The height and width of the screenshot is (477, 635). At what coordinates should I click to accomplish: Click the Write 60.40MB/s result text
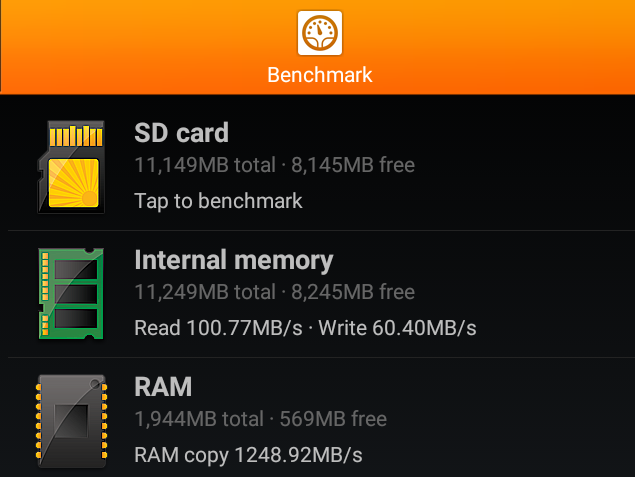(397, 328)
